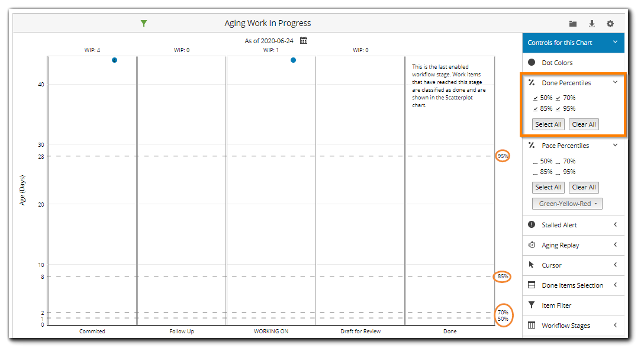644x354 pixels.
Task: Select the Done Items Selection label
Action: tap(572, 285)
